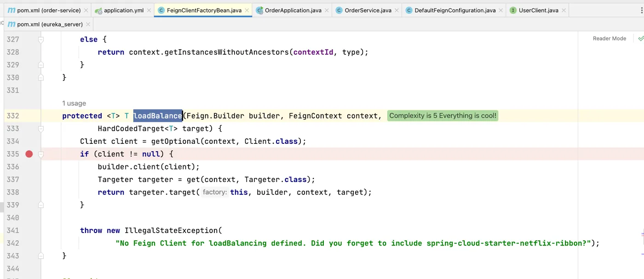
Task: Click the '1 usage' hint above loadBalance
Action: [x=74, y=103]
